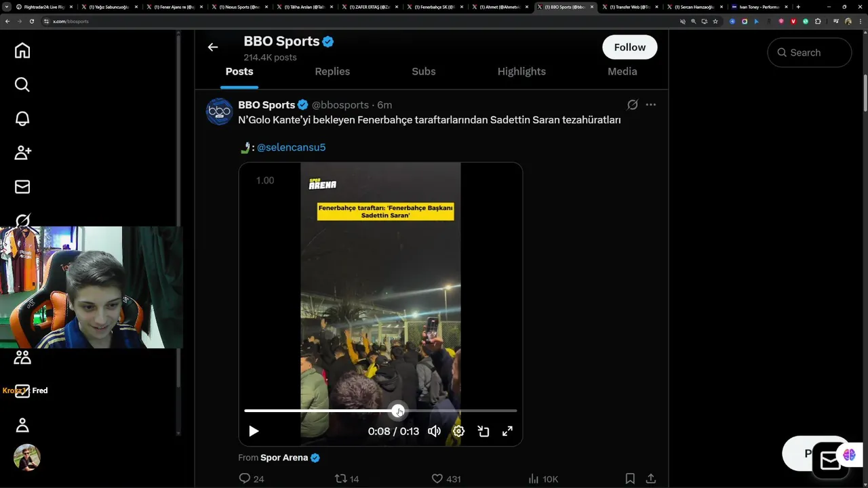The width and height of the screenshot is (868, 488).
Task: Mute the video with speaker icon
Action: (435, 431)
